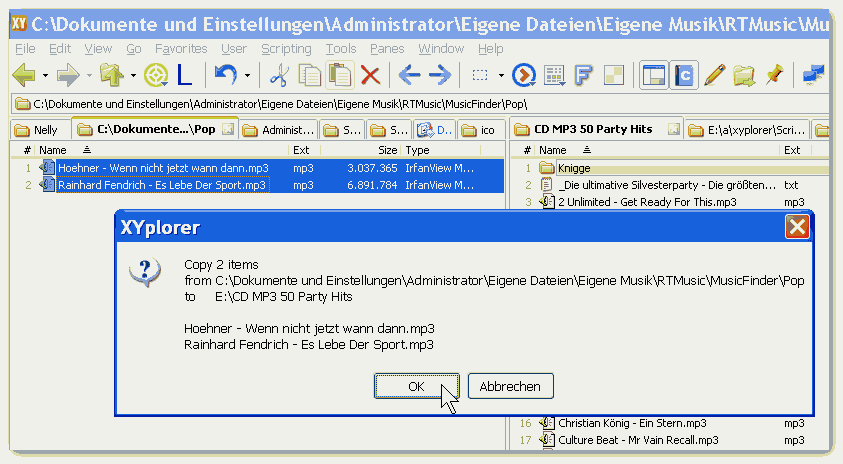Click the blue right arrow icon
843x464 pixels.
[x=440, y=75]
